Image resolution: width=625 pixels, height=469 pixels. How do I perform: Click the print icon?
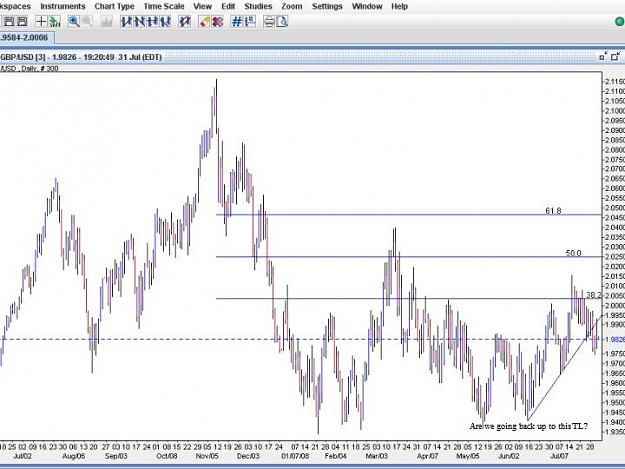[x=269, y=22]
